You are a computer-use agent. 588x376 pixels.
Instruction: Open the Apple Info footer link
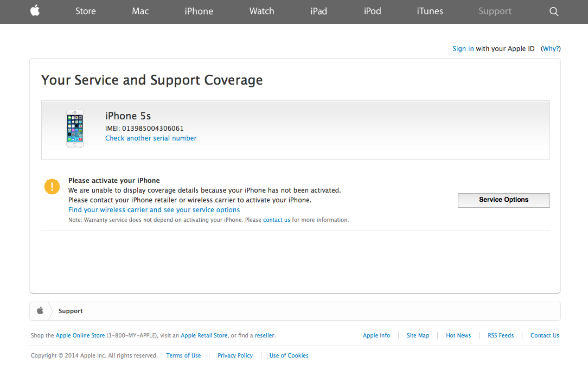tap(376, 335)
